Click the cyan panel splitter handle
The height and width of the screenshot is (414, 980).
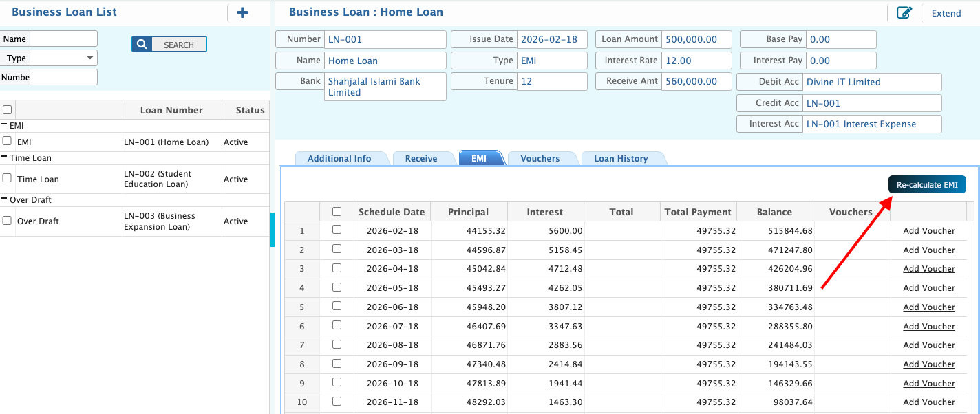tap(273, 230)
